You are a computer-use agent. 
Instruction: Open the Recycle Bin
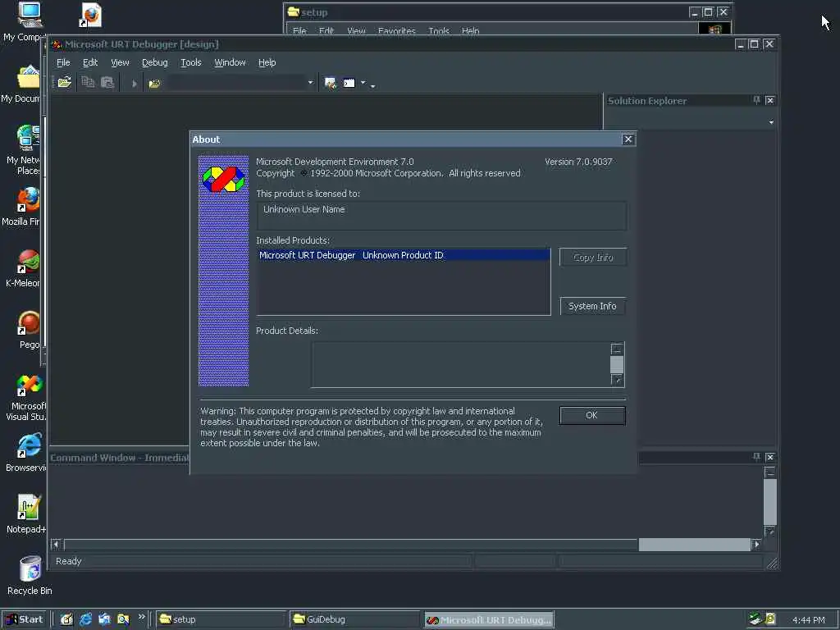[30, 569]
